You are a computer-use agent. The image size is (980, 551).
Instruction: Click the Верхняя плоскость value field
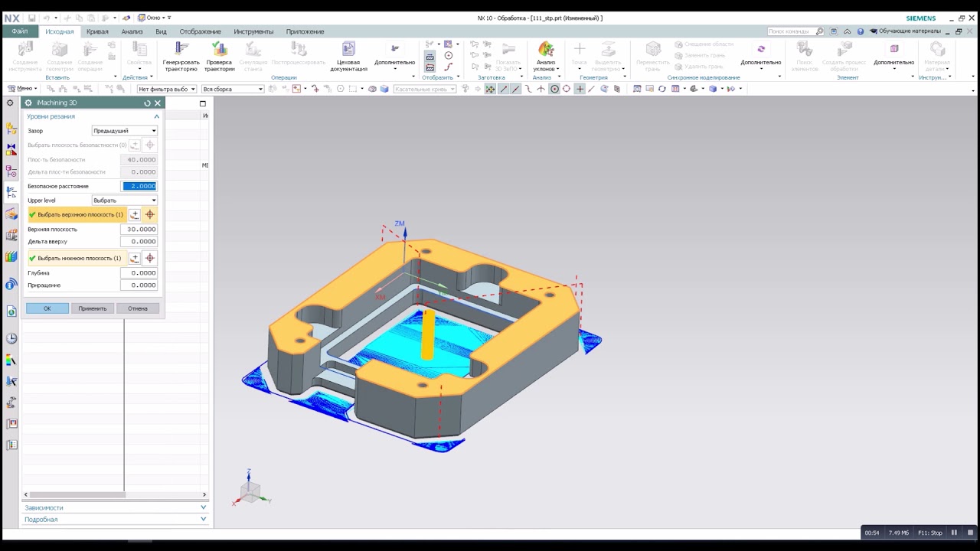[139, 230]
